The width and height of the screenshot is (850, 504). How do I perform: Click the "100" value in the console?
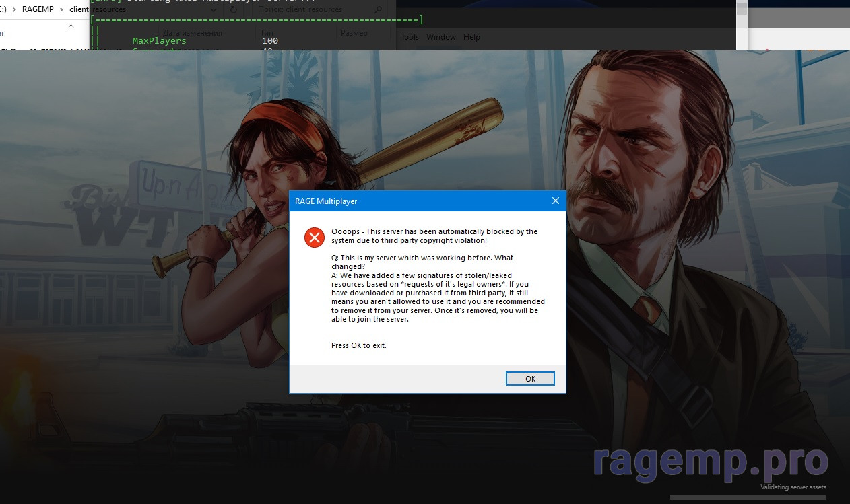click(x=270, y=41)
